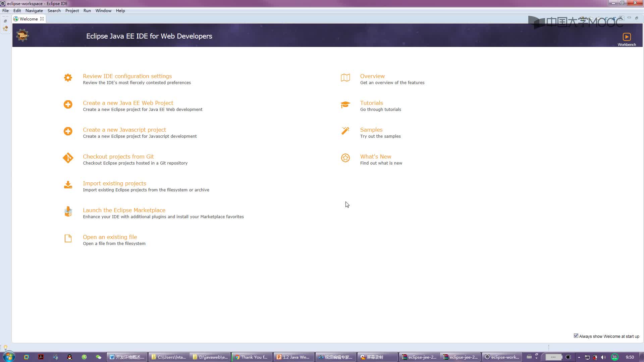Click 'Review the IDE's most fiercely contested preferences' text
The width and height of the screenshot is (644, 362).
pos(137,83)
